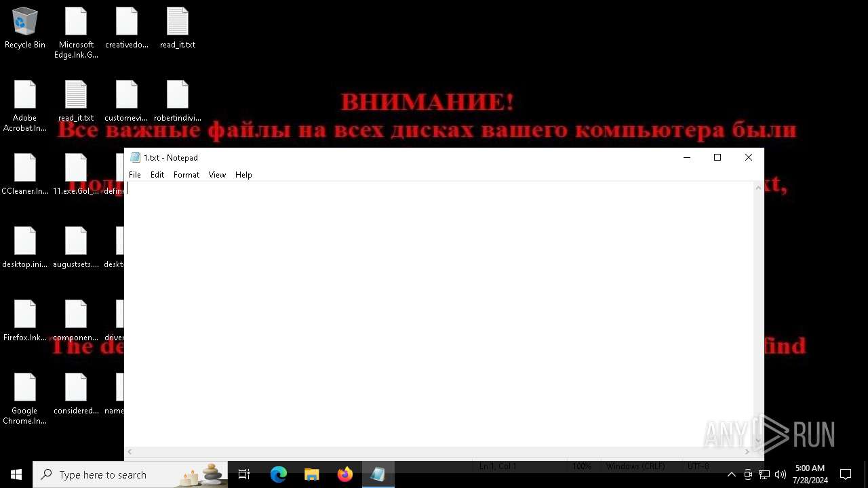Viewport: 868px width, 488px height.
Task: Select the Adobe Acrobat.lnk desktop file
Action: (x=25, y=106)
